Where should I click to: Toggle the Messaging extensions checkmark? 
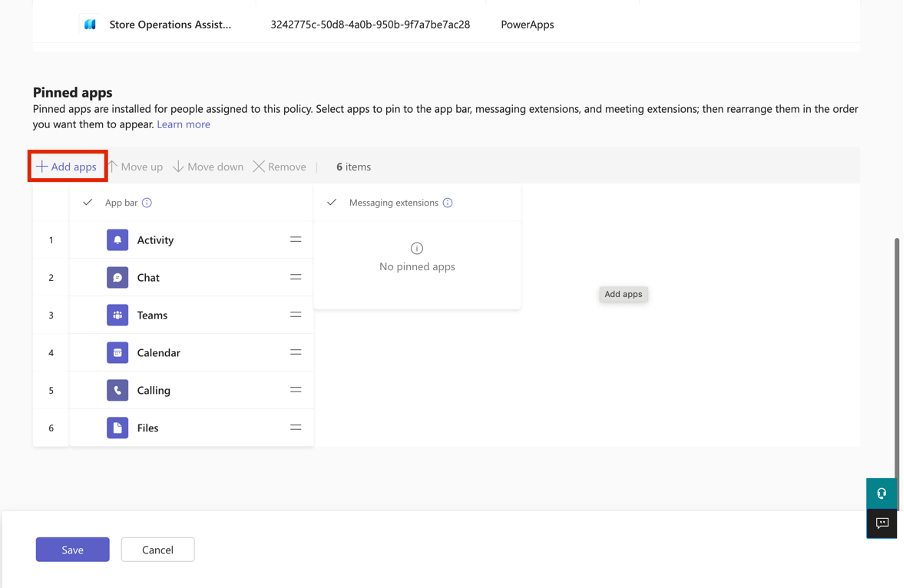pyautogui.click(x=331, y=201)
